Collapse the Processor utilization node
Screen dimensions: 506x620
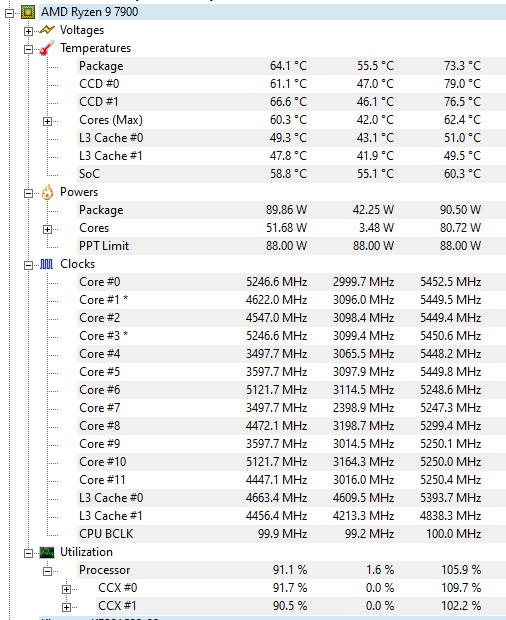[x=47, y=571]
